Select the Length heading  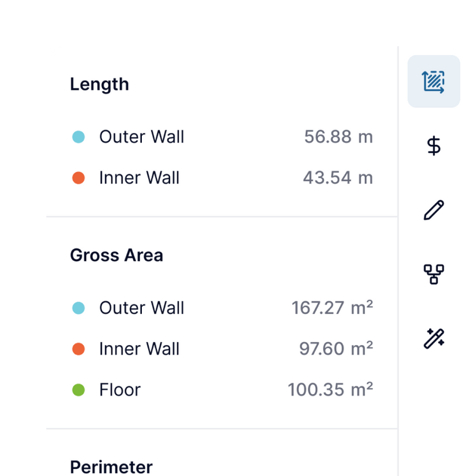tap(99, 84)
